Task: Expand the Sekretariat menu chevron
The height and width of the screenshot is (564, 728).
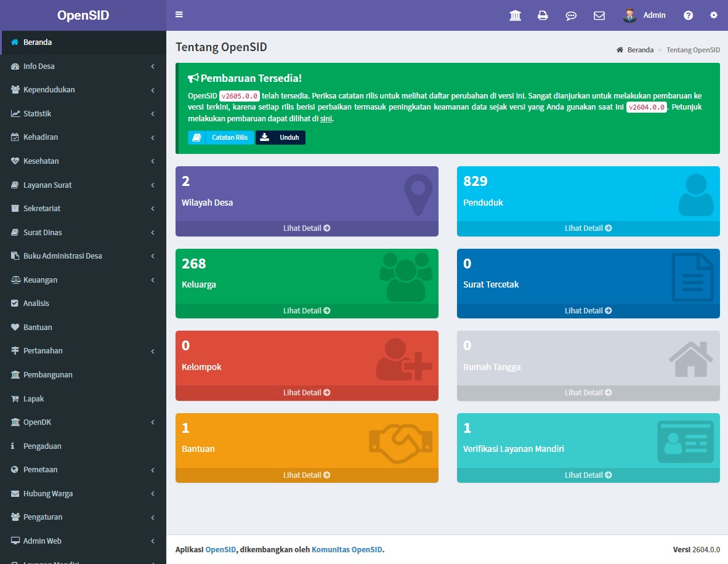Action: pos(153,209)
